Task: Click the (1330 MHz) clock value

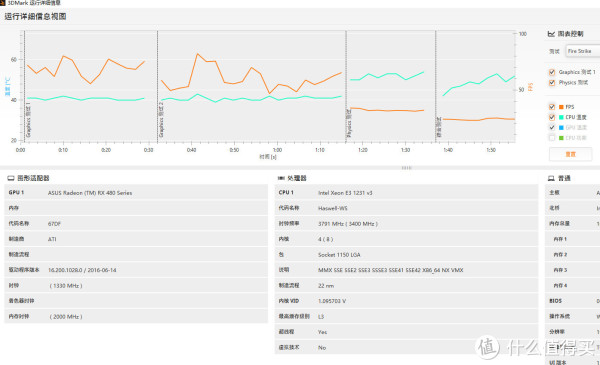Action: pos(66,286)
